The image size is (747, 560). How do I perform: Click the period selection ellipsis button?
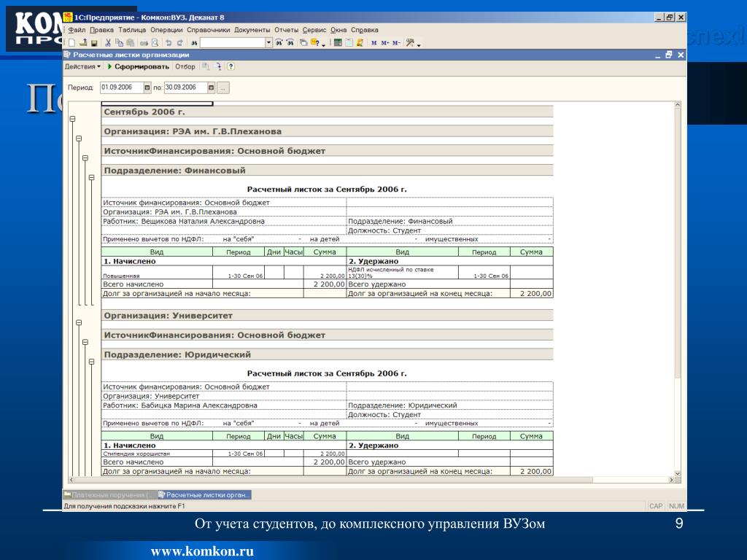click(x=223, y=87)
